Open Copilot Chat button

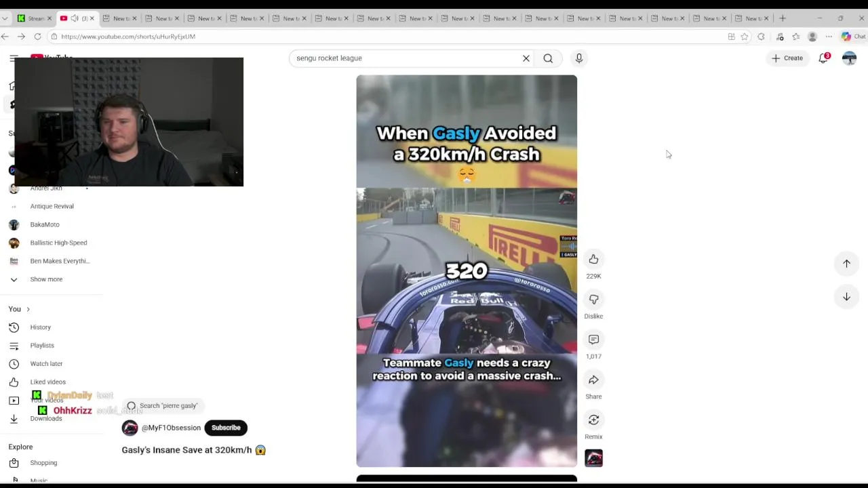pyautogui.click(x=853, y=37)
